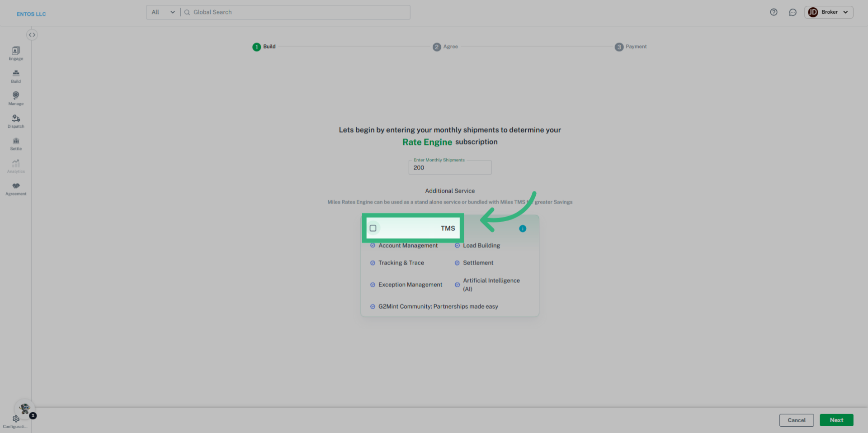This screenshot has width=868, height=433.
Task: Click the Additional Service label
Action: point(450,191)
